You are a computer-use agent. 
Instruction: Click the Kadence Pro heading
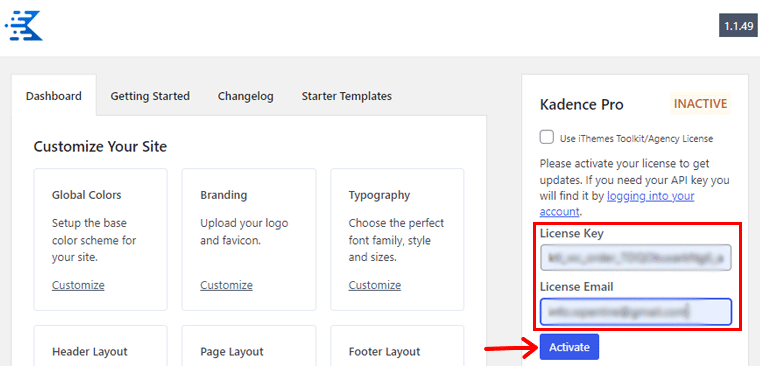pyautogui.click(x=582, y=105)
